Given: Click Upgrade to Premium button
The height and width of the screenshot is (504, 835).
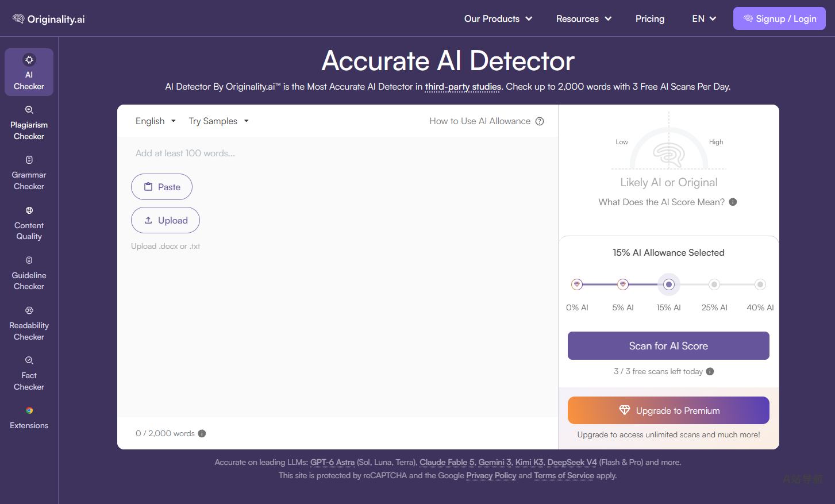Looking at the screenshot, I should pyautogui.click(x=668, y=410).
